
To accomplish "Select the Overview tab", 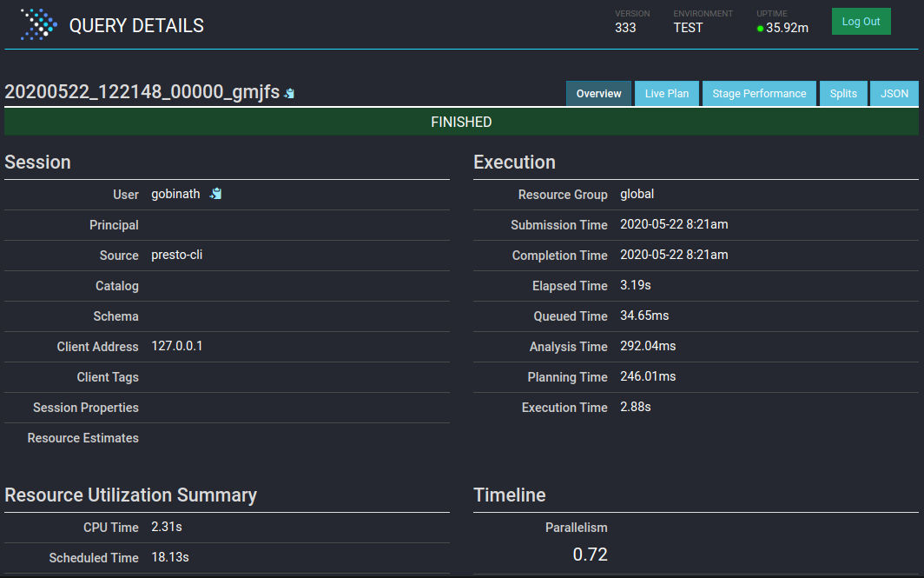I will pyautogui.click(x=598, y=94).
